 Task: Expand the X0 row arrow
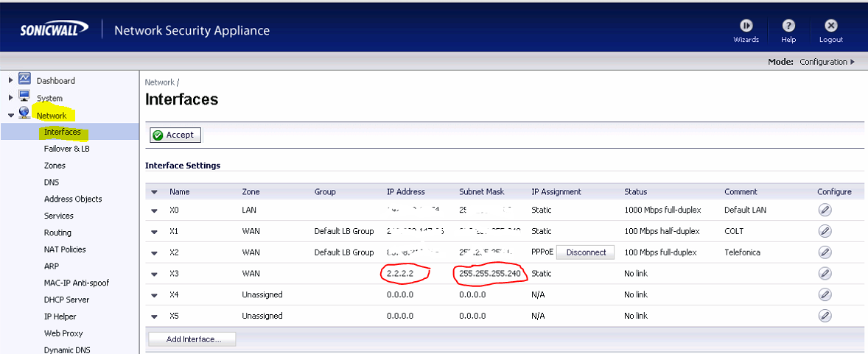[x=155, y=210]
